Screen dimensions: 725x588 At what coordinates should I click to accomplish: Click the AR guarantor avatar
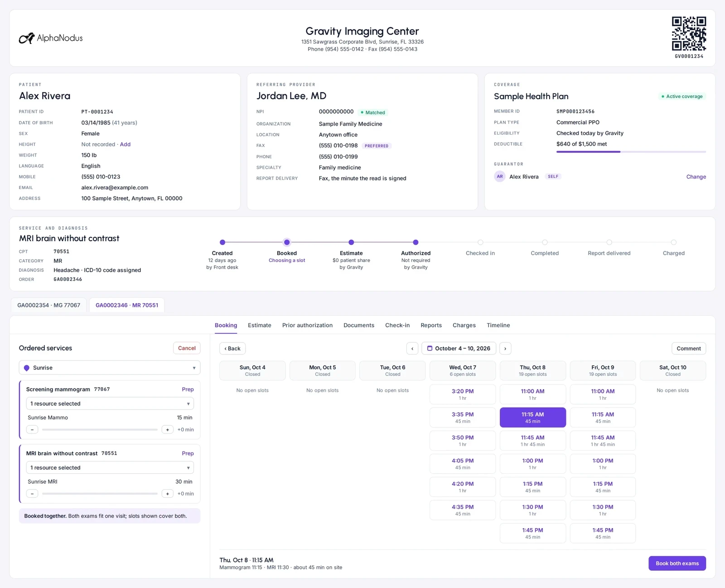tap(500, 176)
